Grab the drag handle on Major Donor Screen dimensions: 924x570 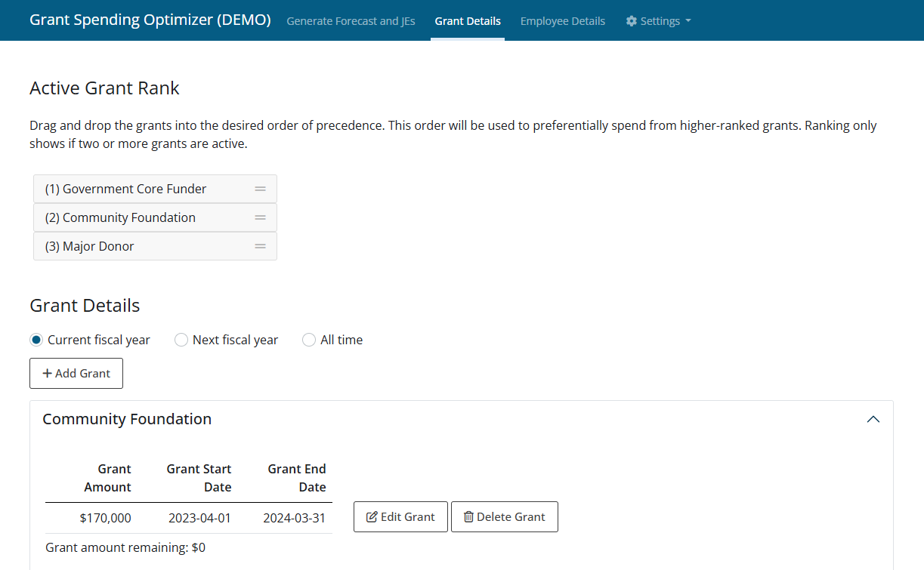click(260, 246)
